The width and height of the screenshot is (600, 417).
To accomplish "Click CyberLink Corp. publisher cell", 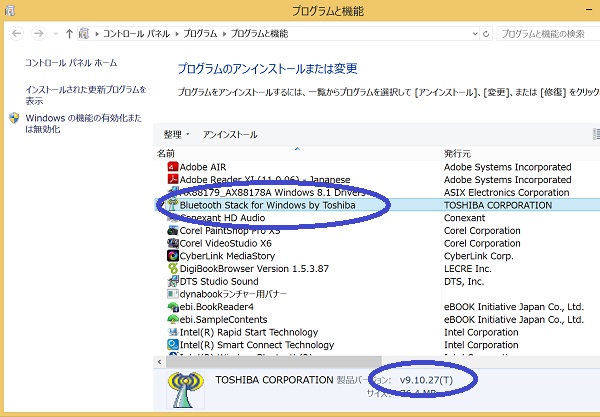I will [x=479, y=256].
